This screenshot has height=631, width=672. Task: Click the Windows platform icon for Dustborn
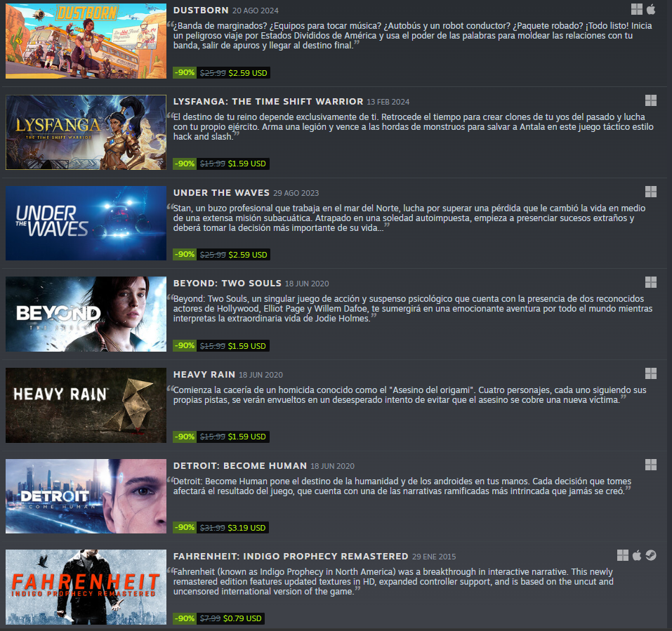tap(637, 9)
